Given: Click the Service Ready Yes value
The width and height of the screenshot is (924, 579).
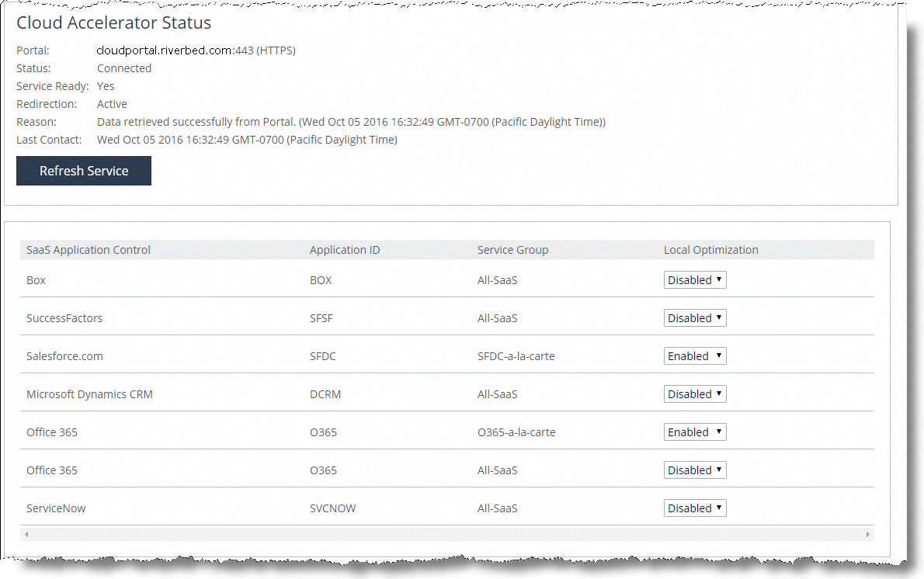Looking at the screenshot, I should (x=106, y=87).
